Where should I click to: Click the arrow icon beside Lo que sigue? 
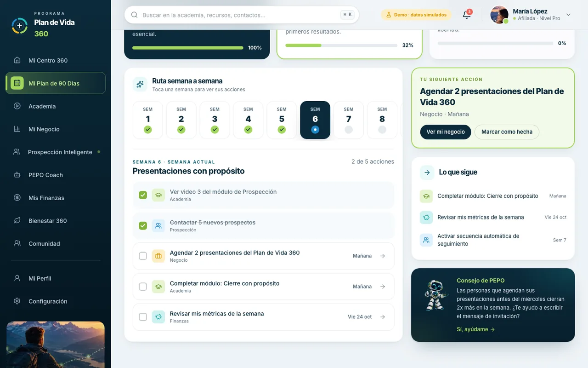point(427,172)
